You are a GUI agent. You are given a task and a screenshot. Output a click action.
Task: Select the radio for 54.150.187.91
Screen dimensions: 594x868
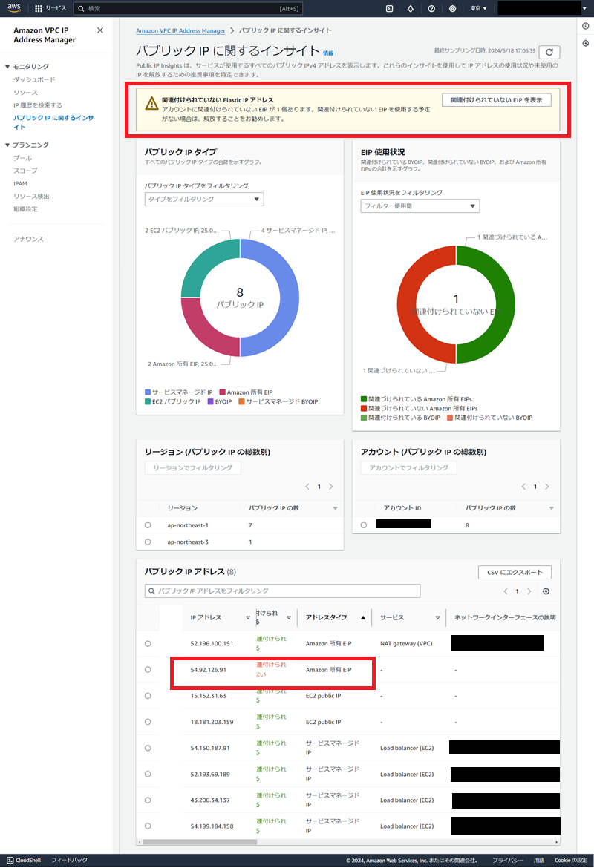[148, 748]
